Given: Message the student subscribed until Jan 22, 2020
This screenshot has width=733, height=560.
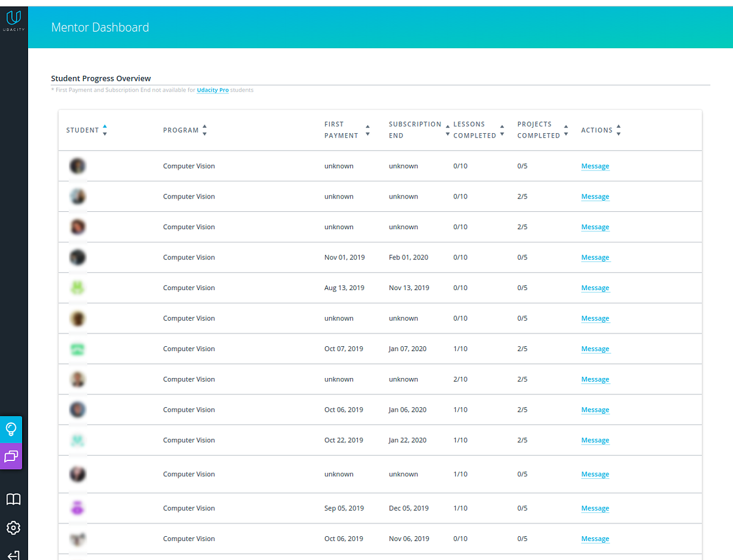Looking at the screenshot, I should point(595,441).
